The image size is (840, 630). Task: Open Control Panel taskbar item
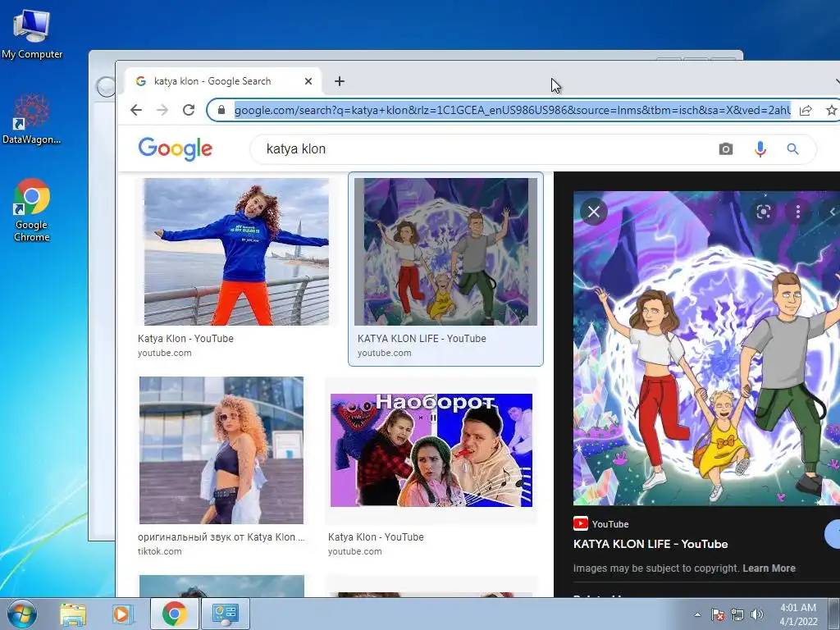225,614
